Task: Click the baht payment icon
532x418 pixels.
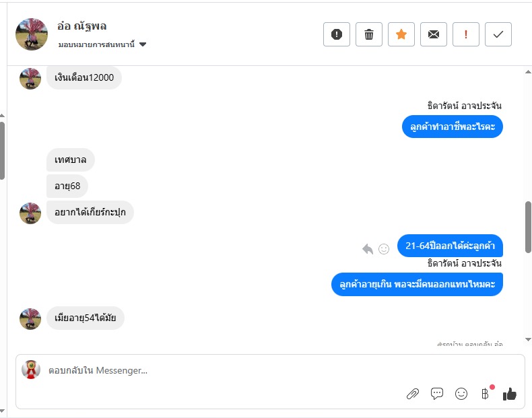Action: tap(485, 394)
